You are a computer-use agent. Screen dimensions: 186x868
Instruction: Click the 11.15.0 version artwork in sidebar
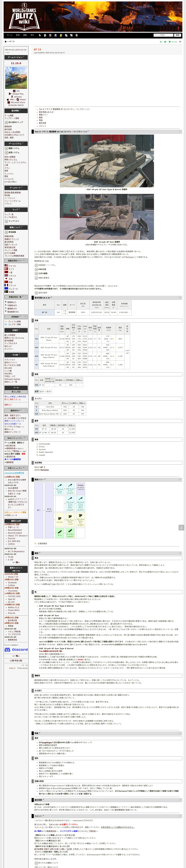pyautogui.click(x=16, y=78)
